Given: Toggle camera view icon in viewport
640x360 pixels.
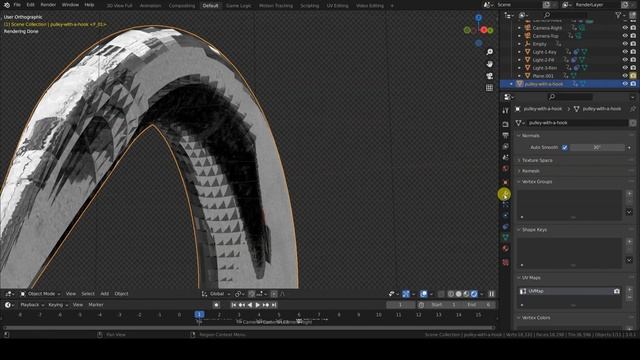Looking at the screenshot, I should point(489,76).
